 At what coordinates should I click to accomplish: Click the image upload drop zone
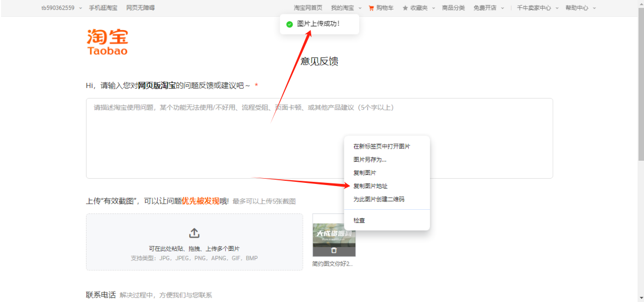pyautogui.click(x=195, y=242)
